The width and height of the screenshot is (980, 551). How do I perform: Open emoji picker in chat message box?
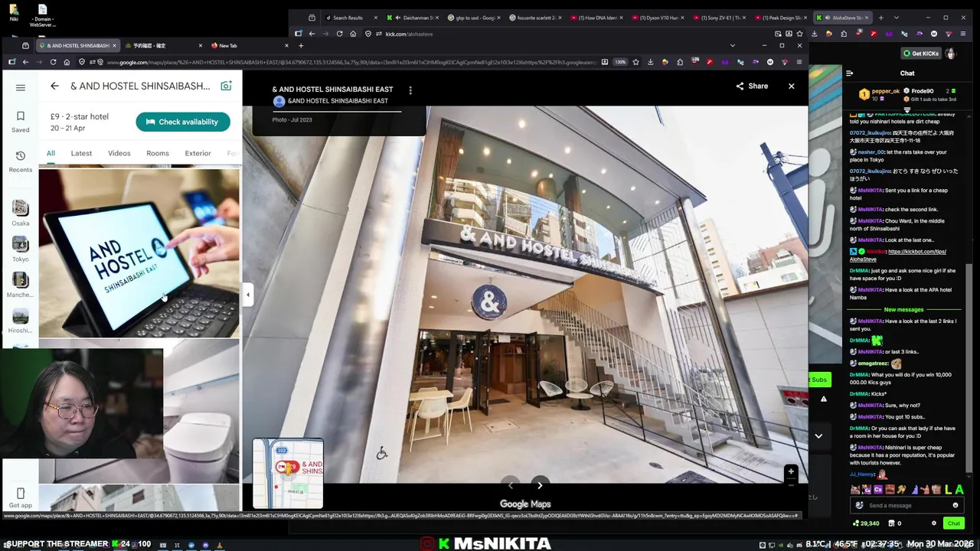pos(955,505)
